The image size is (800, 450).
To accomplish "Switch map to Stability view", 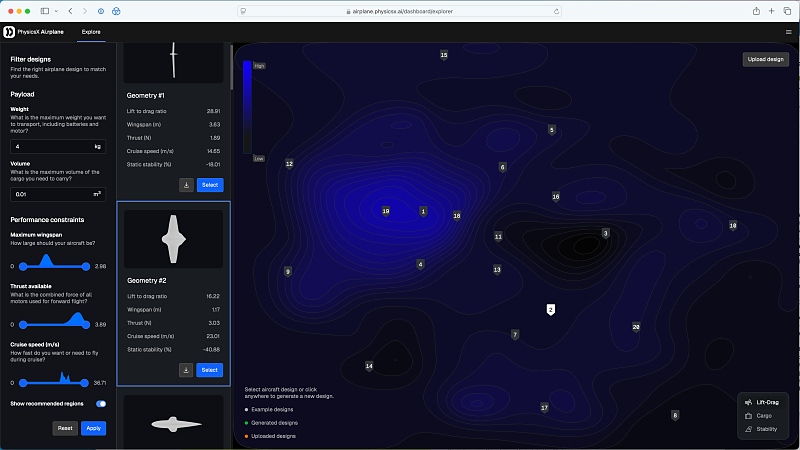I will pos(761,429).
